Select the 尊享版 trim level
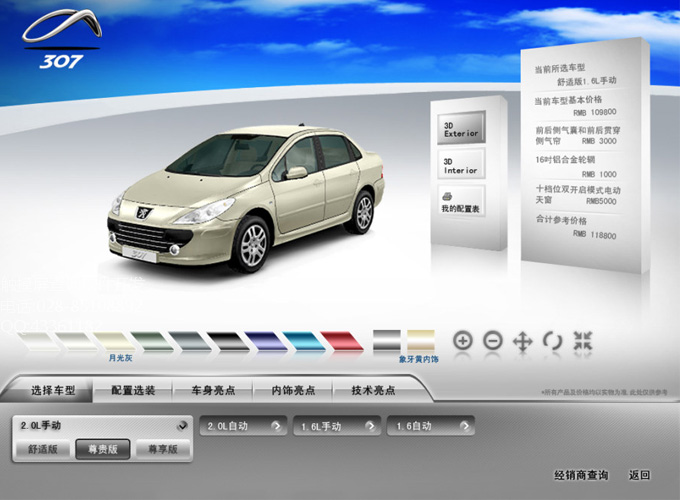The width and height of the screenshot is (680, 500). (x=163, y=449)
